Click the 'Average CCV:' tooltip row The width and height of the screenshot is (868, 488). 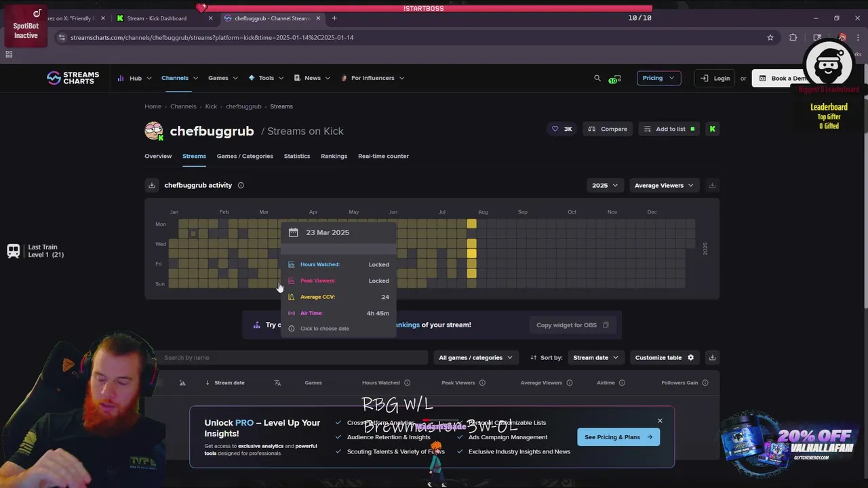(x=338, y=297)
